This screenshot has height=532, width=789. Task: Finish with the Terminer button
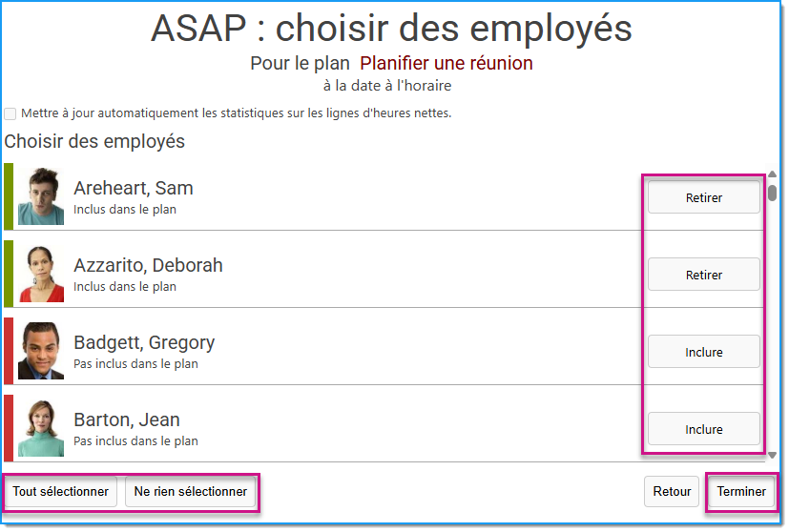click(x=741, y=491)
